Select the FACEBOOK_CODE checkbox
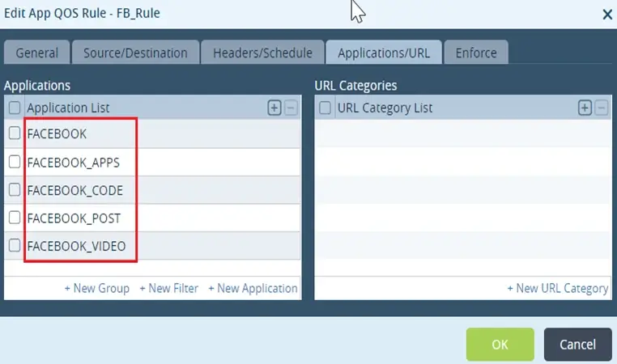 click(15, 189)
